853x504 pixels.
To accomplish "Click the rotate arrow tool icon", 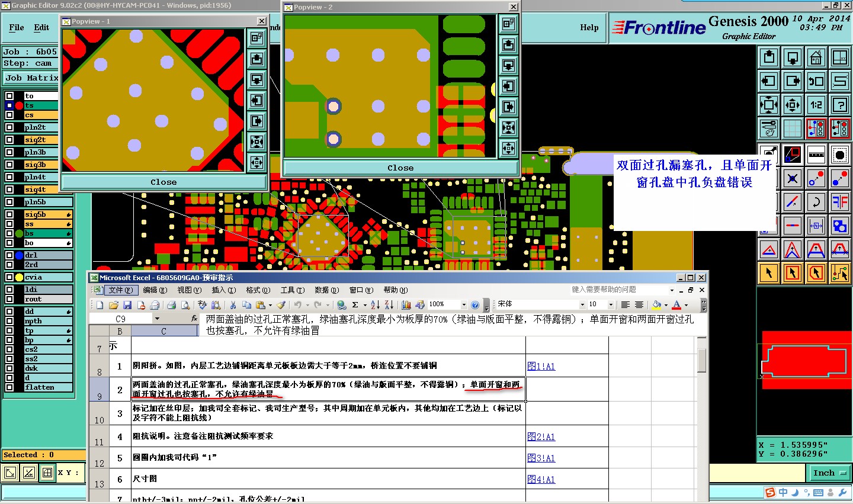I will (816, 202).
